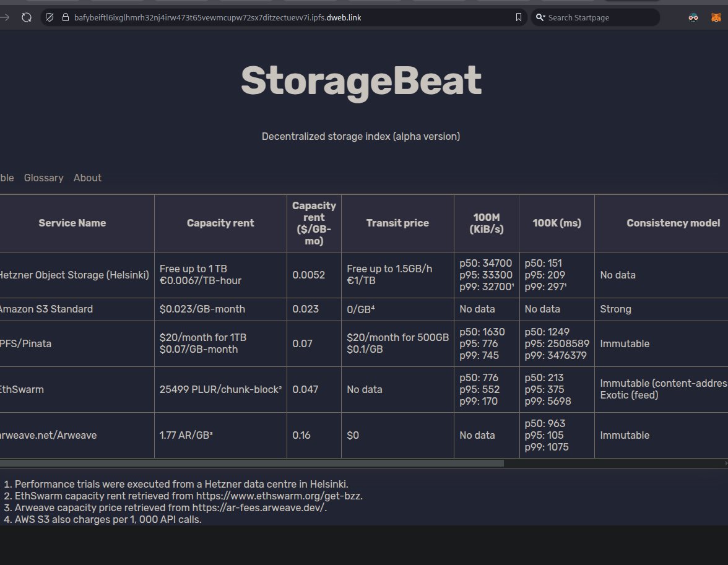Viewport: 728px width, 565px height.
Task: Open tracking protection shield icon
Action: tap(50, 18)
